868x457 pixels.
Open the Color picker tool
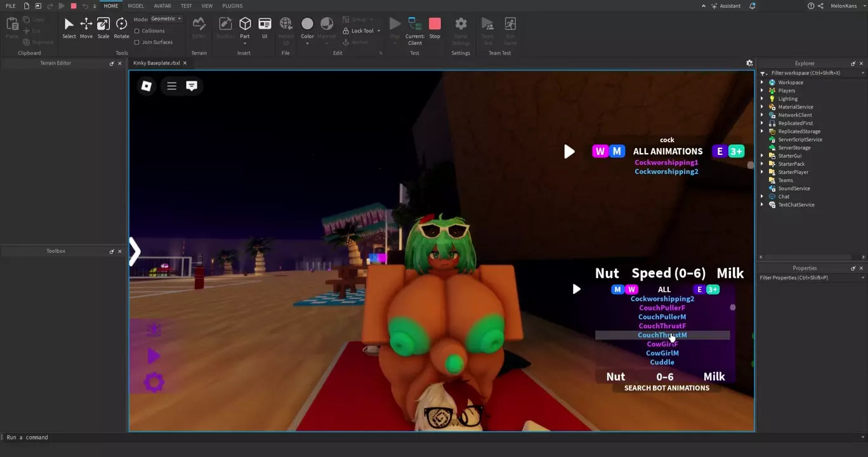coord(307,27)
